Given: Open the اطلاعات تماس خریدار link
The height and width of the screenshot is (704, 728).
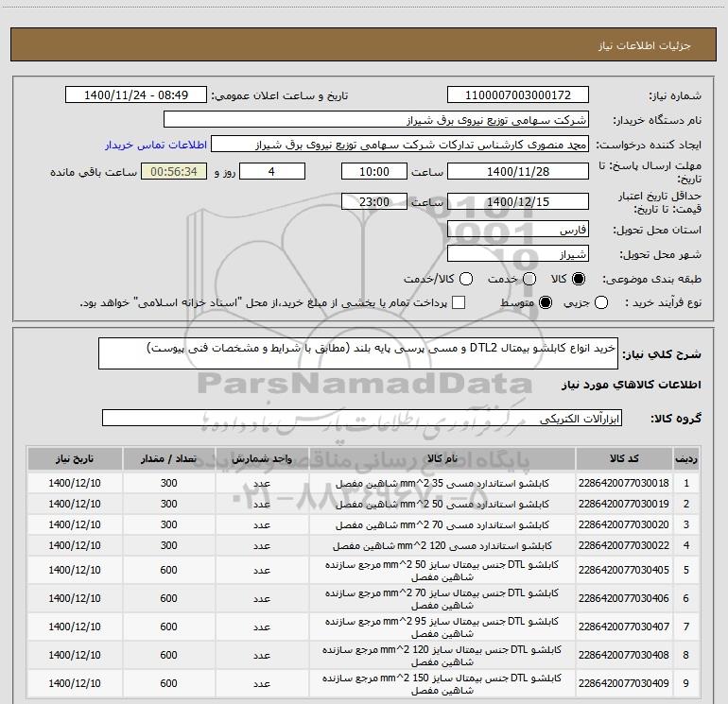Looking at the screenshot, I should (x=156, y=145).
